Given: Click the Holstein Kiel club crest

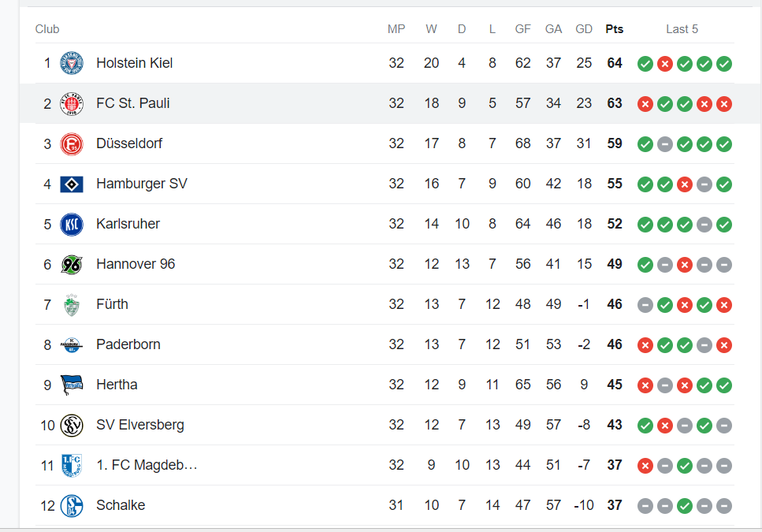Looking at the screenshot, I should point(72,63).
